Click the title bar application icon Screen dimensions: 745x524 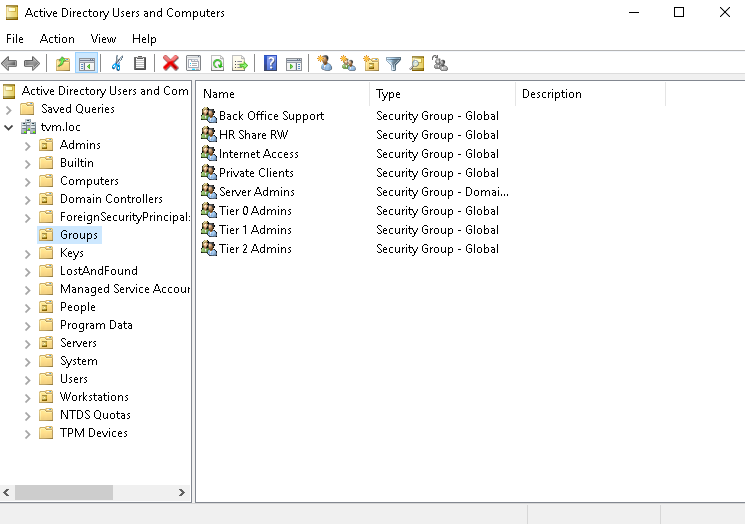pyautogui.click(x=11, y=13)
